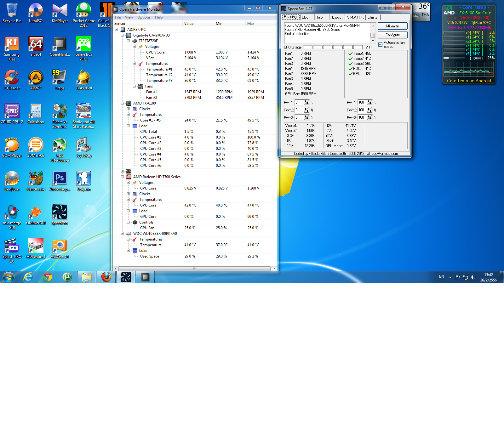The width and height of the screenshot is (504, 425).
Task: Open the Dolphin emulator icon
Action: tap(84, 181)
